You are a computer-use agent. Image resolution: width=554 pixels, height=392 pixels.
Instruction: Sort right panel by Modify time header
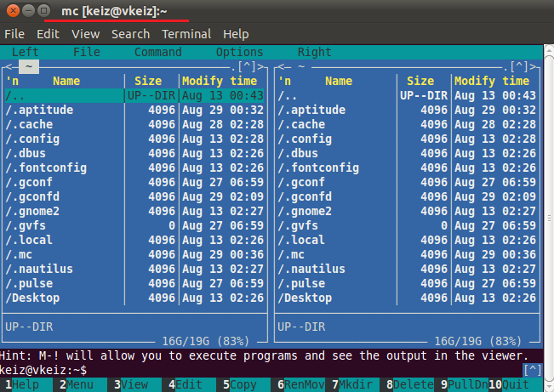pos(492,82)
